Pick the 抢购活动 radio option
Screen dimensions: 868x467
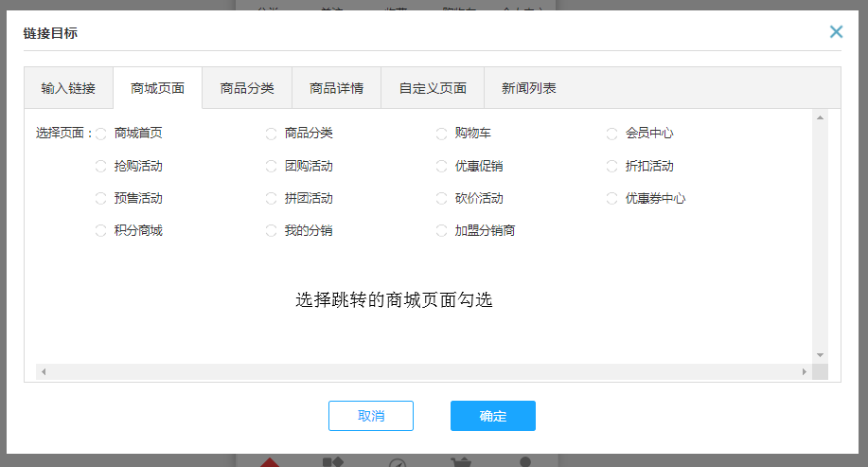(101, 166)
